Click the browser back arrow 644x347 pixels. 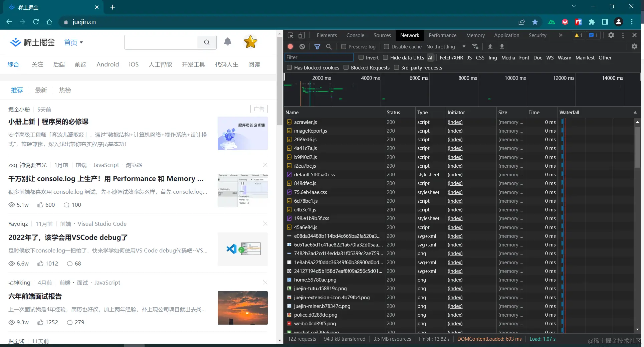point(9,22)
